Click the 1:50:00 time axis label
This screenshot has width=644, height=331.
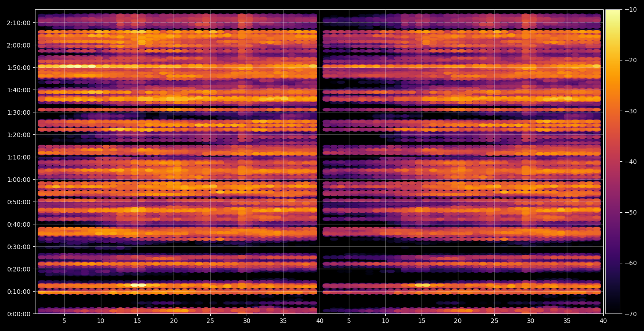[x=19, y=67]
